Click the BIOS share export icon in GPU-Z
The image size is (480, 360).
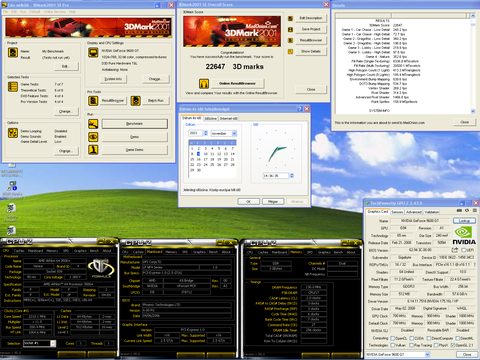[454, 250]
